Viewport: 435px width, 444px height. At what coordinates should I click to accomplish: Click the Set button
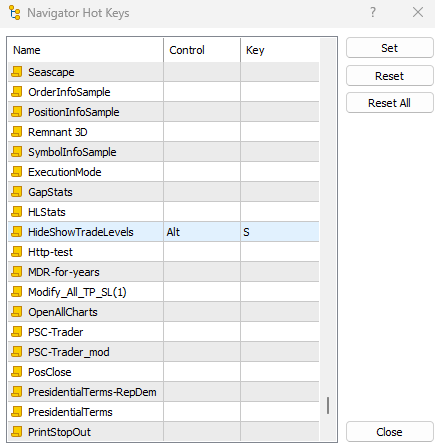pyautogui.click(x=389, y=48)
